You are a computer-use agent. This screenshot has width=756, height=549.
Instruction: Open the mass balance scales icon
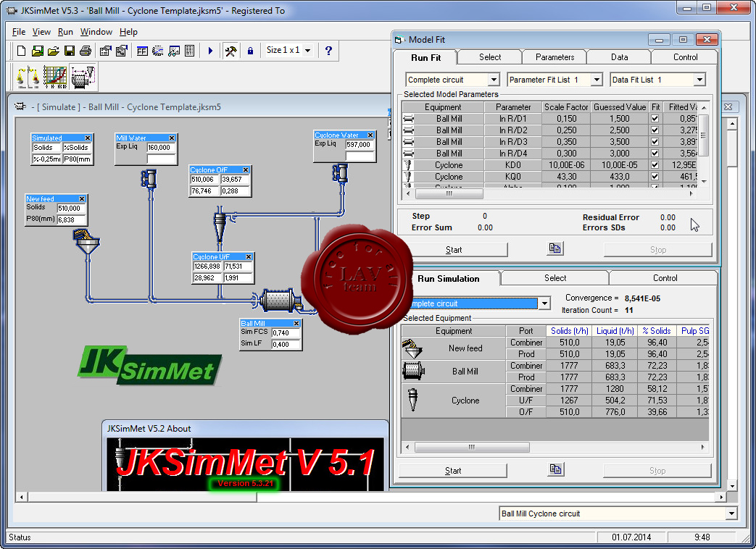click(28, 77)
